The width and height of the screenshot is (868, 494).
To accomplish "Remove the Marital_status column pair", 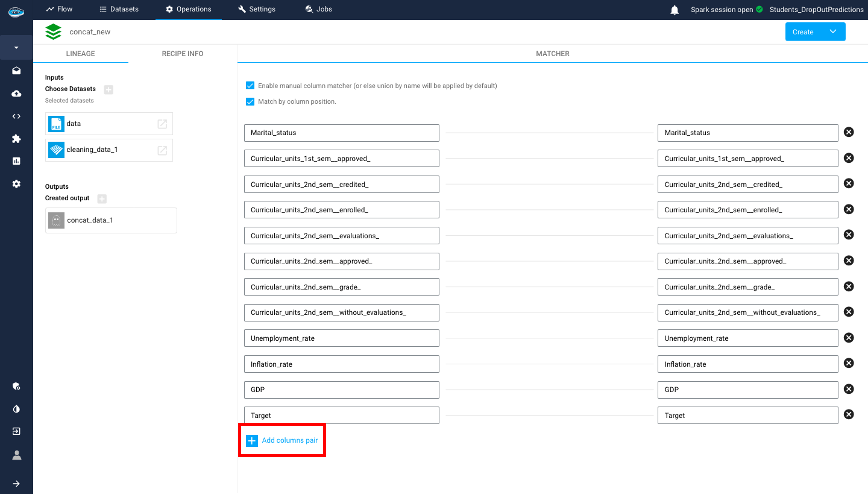I will [849, 132].
